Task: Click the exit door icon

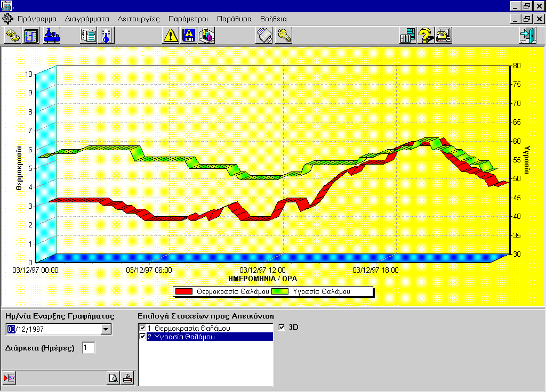Action: [x=527, y=36]
